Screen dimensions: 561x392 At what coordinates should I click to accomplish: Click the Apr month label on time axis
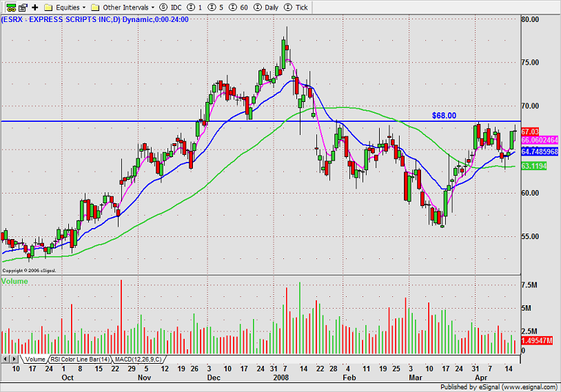(481, 378)
